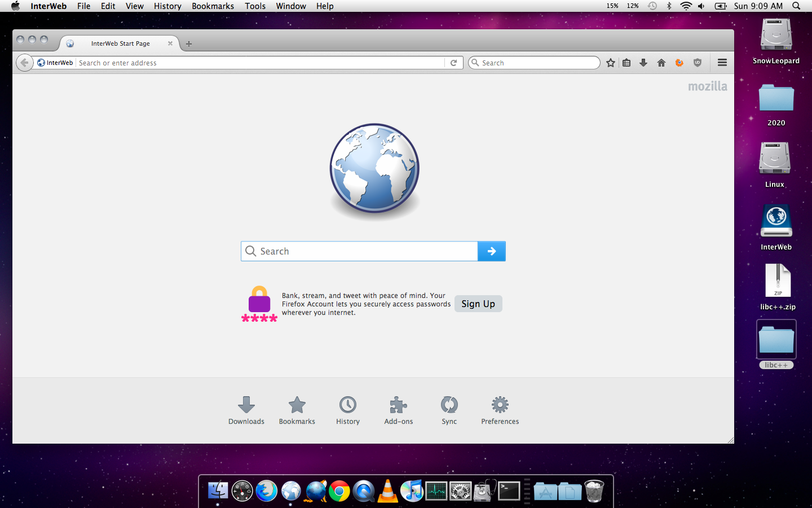Open Preferences from start page
Viewport: 812px width, 508px height.
[x=500, y=410]
